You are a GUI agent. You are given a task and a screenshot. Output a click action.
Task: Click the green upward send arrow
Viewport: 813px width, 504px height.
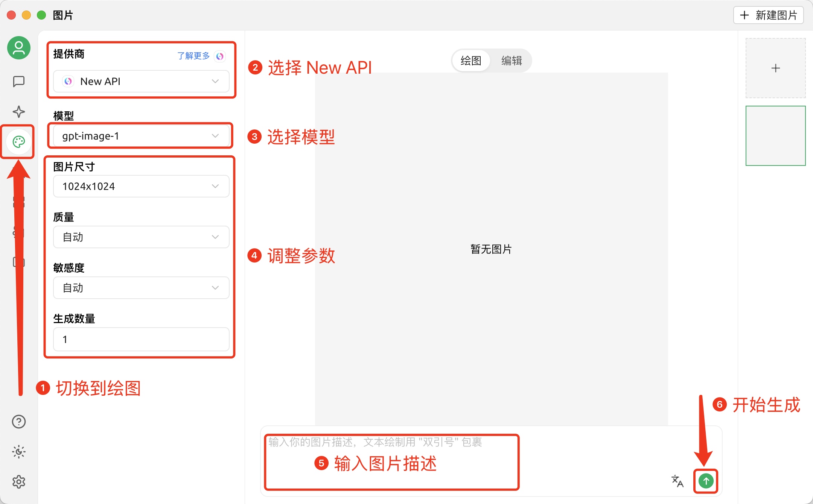(706, 481)
